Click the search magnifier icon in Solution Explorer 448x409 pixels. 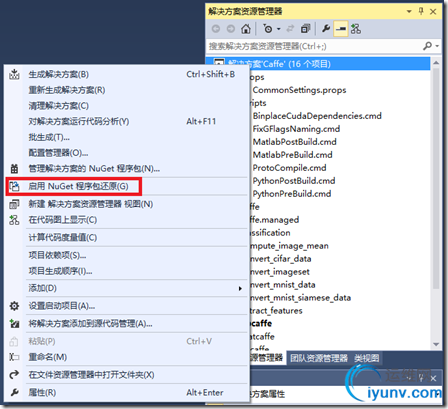[x=427, y=46]
